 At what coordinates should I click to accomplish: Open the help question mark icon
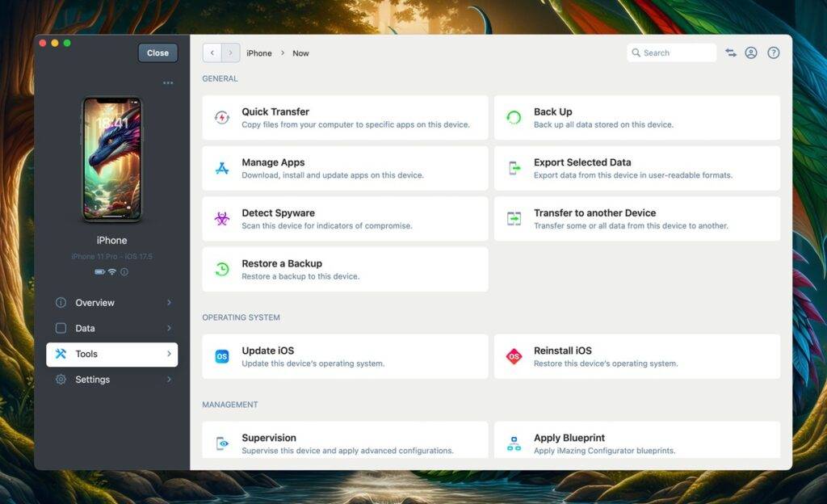pyautogui.click(x=773, y=52)
